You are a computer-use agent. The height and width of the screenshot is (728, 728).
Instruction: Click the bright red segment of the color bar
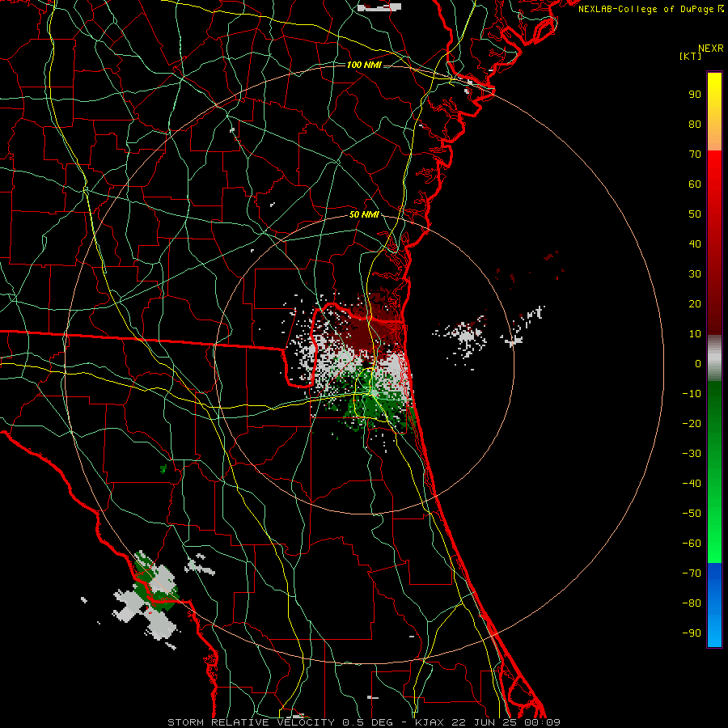tap(714, 186)
